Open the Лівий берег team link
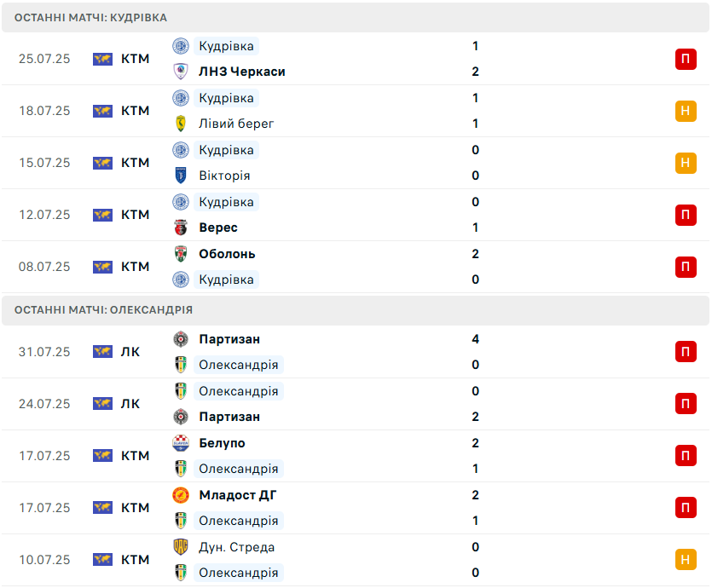Screen dimensions: 712x588 [x=236, y=124]
